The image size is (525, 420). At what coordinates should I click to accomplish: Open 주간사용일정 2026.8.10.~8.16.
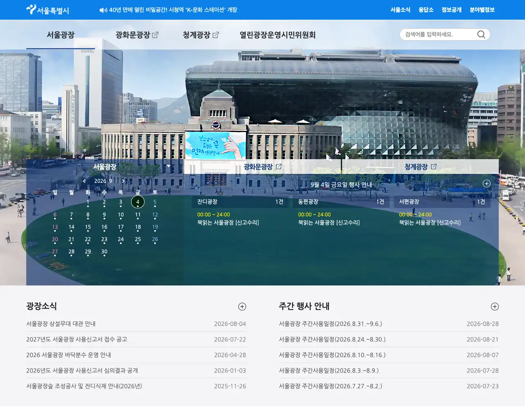pos(332,355)
